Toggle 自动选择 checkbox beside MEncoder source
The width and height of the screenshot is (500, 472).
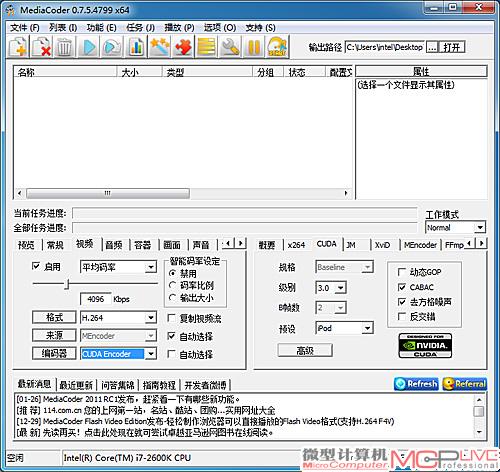point(171,336)
